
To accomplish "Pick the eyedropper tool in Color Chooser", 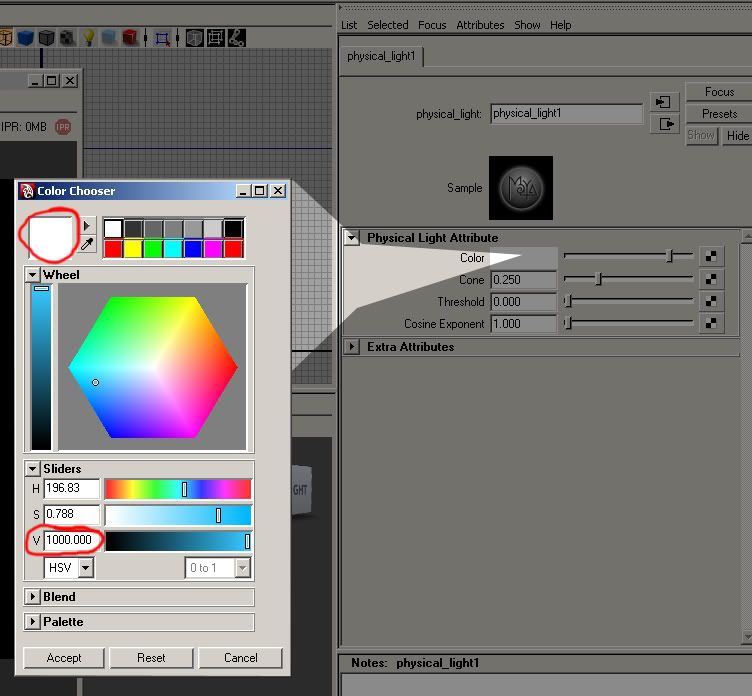I will point(88,246).
